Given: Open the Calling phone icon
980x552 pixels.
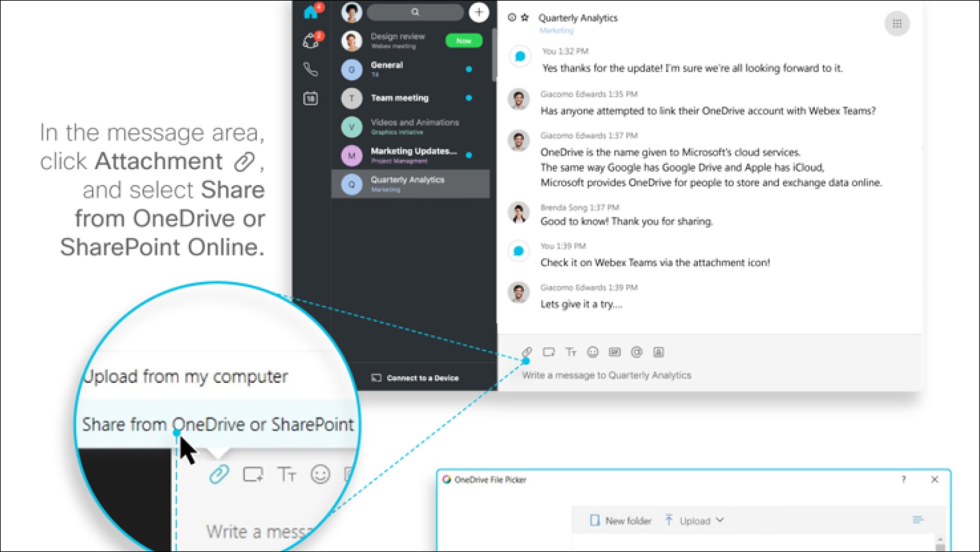Looking at the screenshot, I should tap(311, 69).
